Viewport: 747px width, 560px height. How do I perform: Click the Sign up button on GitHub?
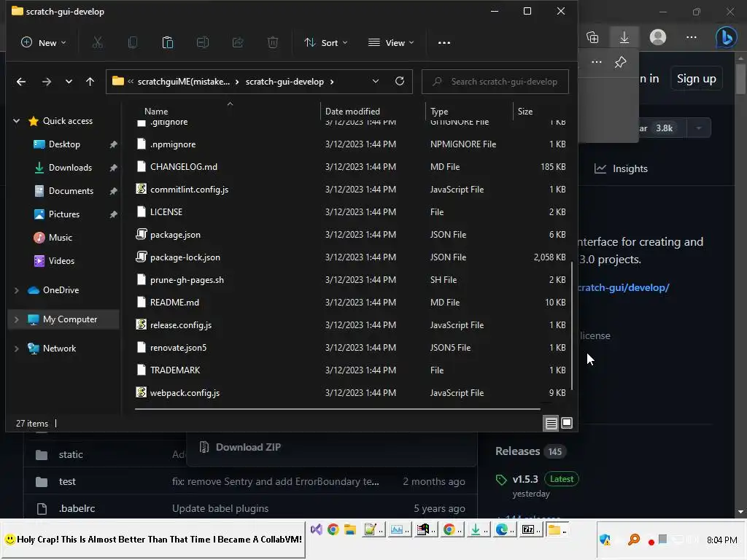[696, 79]
